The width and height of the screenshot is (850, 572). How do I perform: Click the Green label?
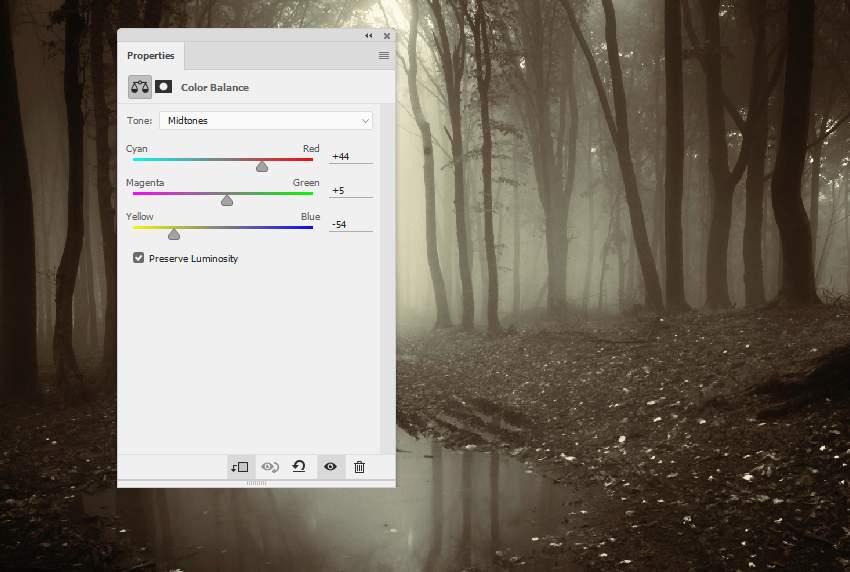pyautogui.click(x=306, y=183)
